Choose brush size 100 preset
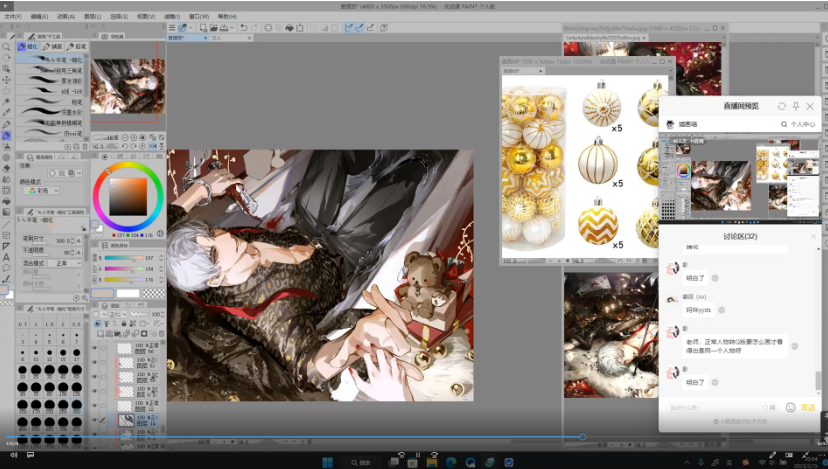828x469 pixels. [63, 389]
